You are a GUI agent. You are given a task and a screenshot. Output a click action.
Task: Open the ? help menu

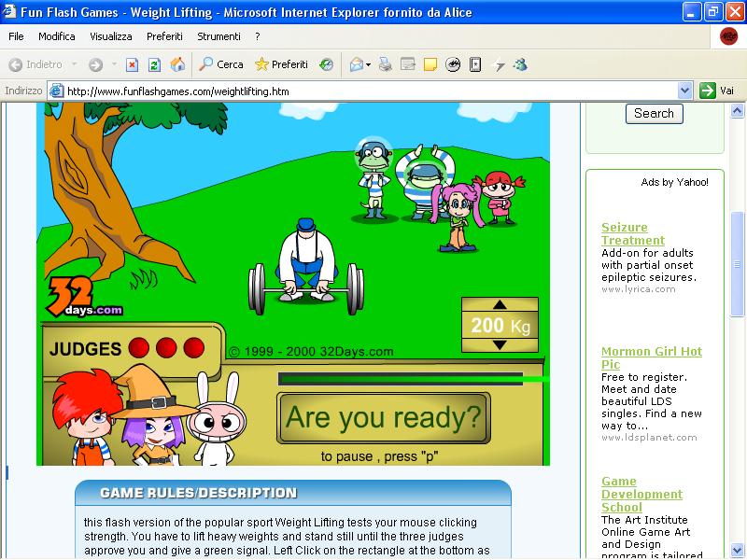click(258, 36)
